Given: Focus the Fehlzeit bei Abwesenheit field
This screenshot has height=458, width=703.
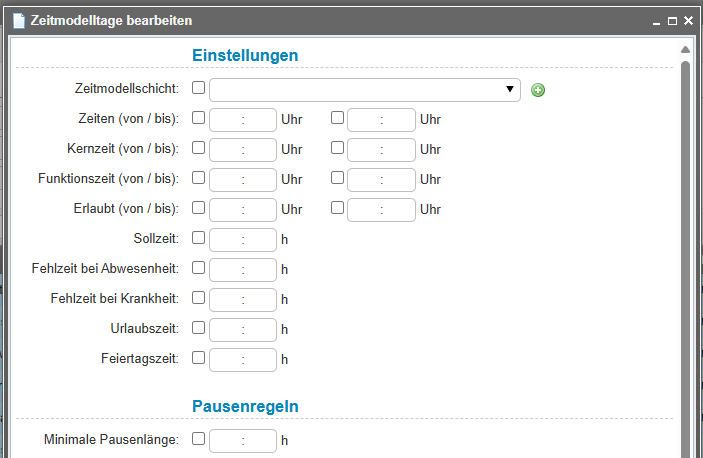Looking at the screenshot, I should (243, 270).
